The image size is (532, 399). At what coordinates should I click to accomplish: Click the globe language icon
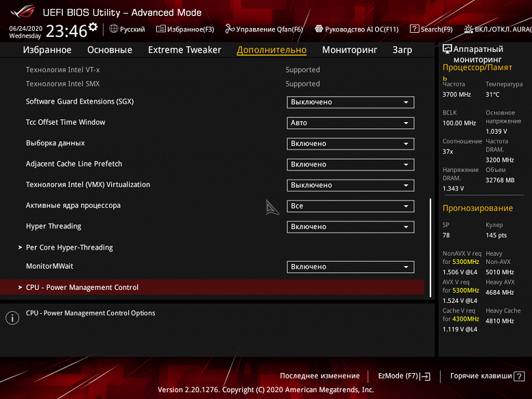[114, 29]
